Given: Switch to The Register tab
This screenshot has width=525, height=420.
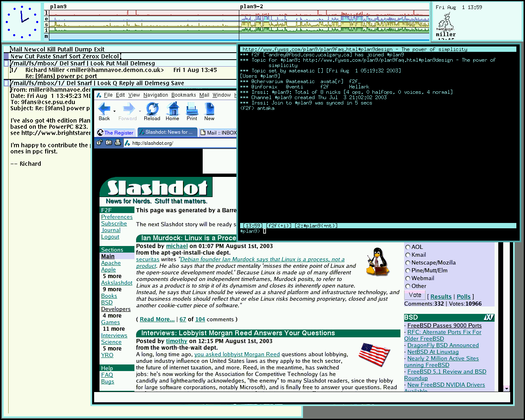Looking at the screenshot, I should 116,132.
